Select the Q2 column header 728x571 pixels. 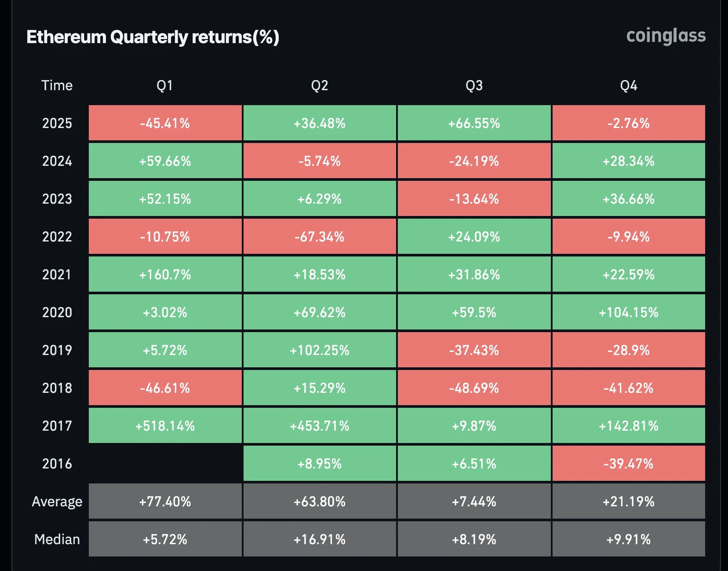pyautogui.click(x=320, y=85)
